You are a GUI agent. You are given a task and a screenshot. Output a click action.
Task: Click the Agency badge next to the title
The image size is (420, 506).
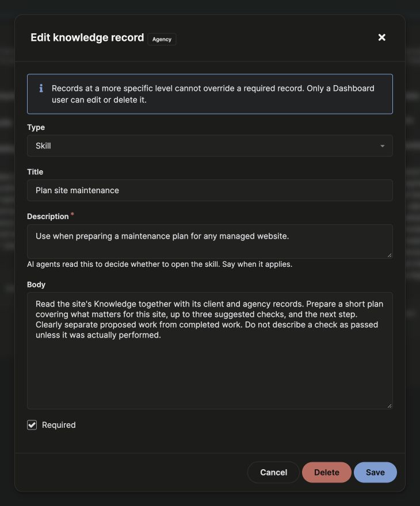162,39
